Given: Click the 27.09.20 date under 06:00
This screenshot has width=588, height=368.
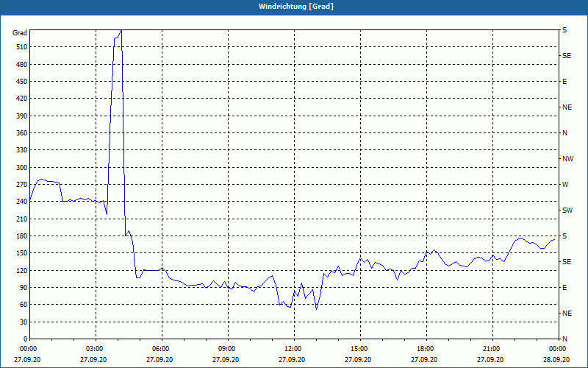Looking at the screenshot, I should click(159, 360).
